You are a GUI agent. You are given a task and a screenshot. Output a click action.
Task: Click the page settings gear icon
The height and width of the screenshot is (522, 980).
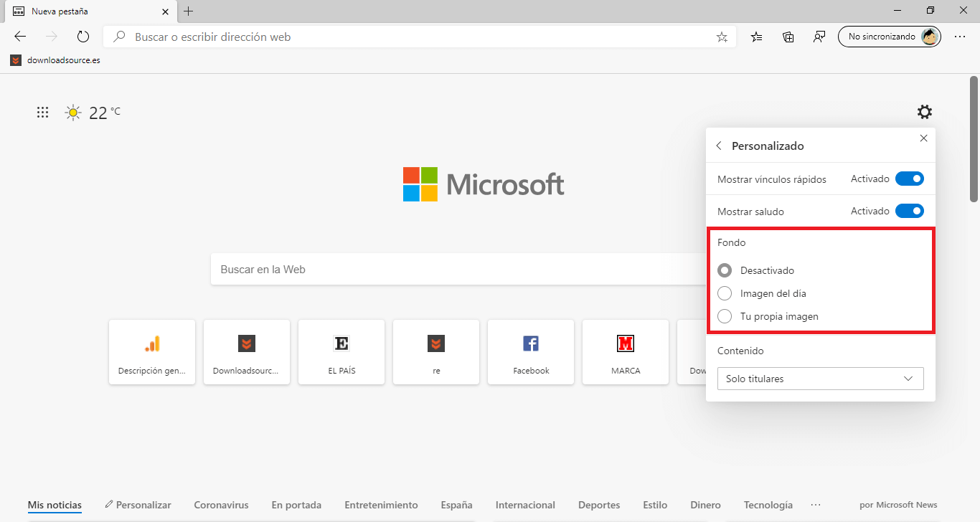pyautogui.click(x=925, y=112)
